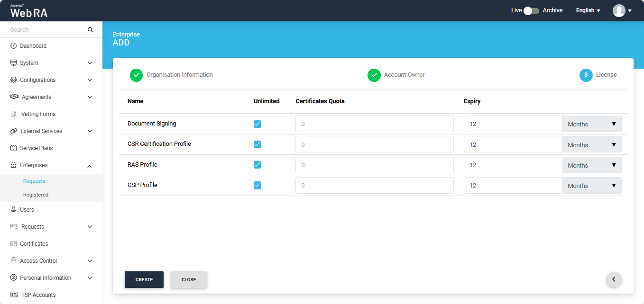The width and height of the screenshot is (644, 304).
Task: Click the Account Owner green checkmark
Action: (x=374, y=75)
